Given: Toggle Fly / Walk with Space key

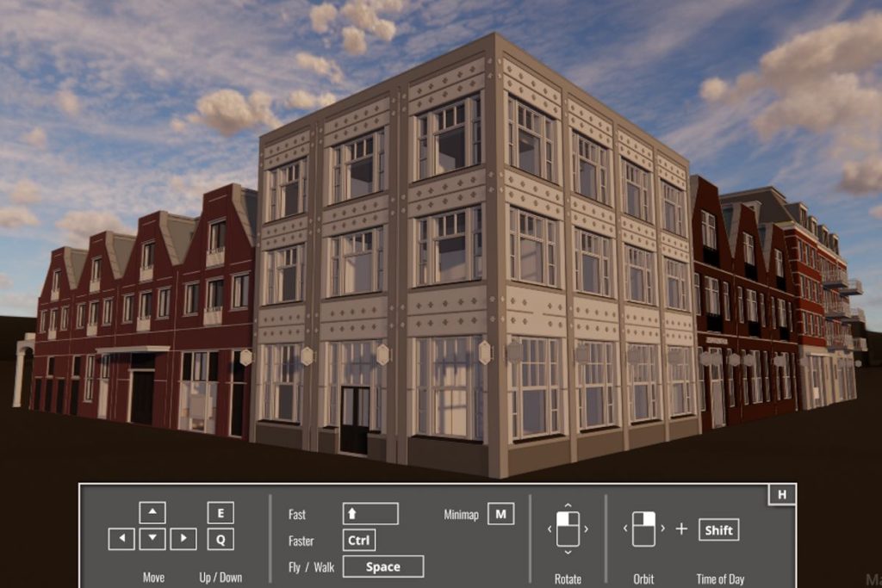Looking at the screenshot, I should [x=382, y=566].
